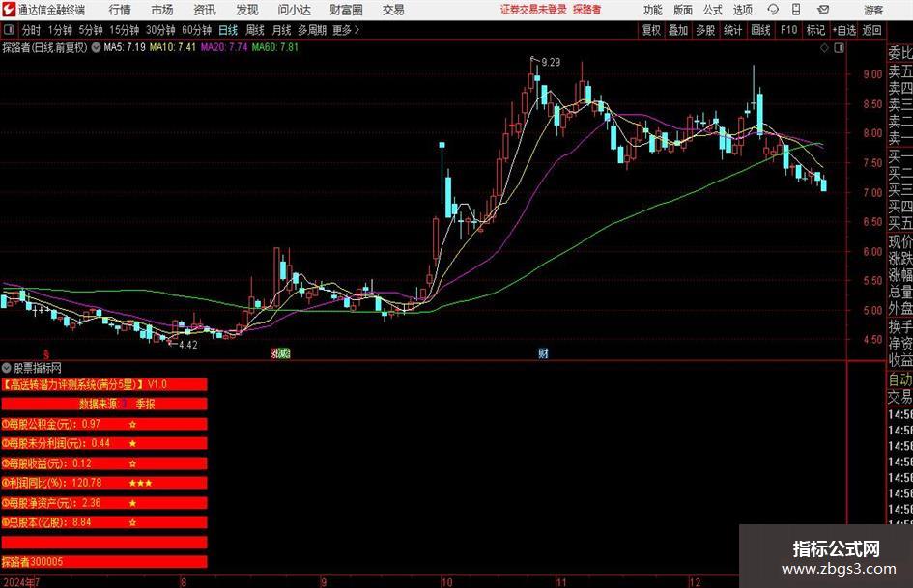Click the 复权 adjustment button
Viewport: 913px width, 588px height.
(651, 30)
